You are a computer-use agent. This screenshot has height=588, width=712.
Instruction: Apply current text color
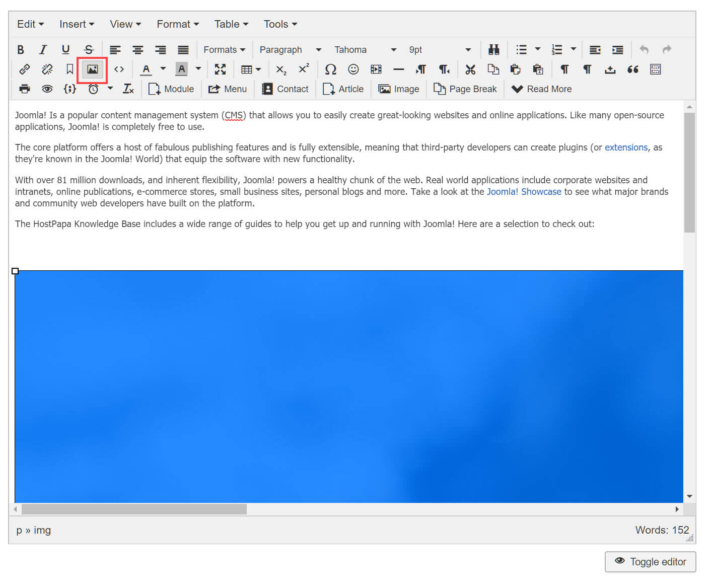146,69
